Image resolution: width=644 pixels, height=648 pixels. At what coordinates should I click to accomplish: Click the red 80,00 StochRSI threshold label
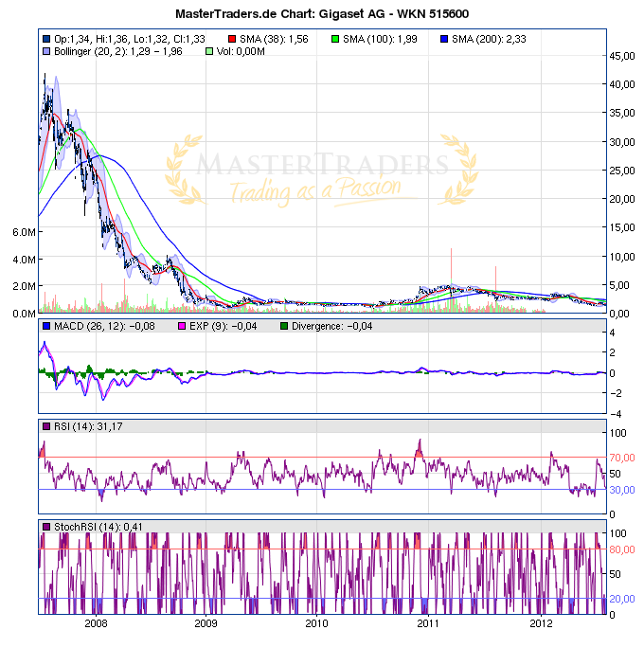(x=622, y=549)
